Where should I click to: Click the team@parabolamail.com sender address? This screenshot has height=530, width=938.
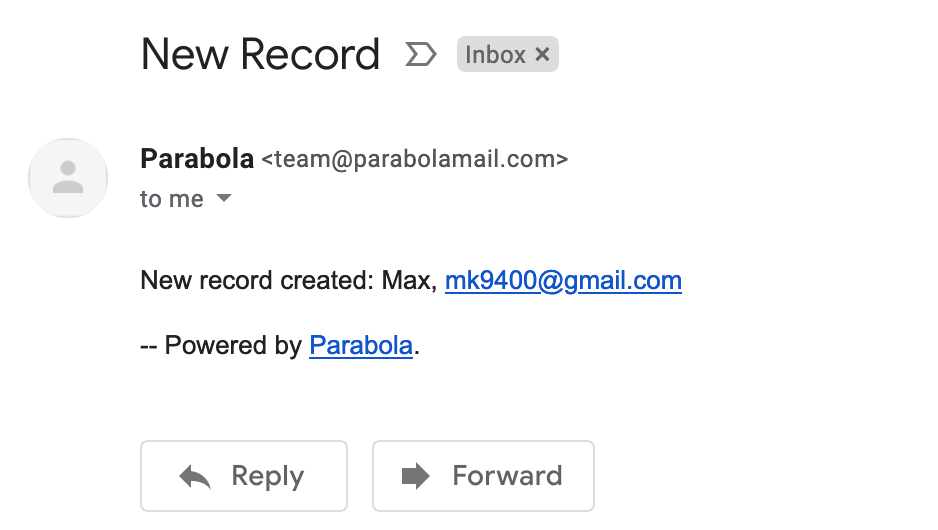tap(414, 159)
